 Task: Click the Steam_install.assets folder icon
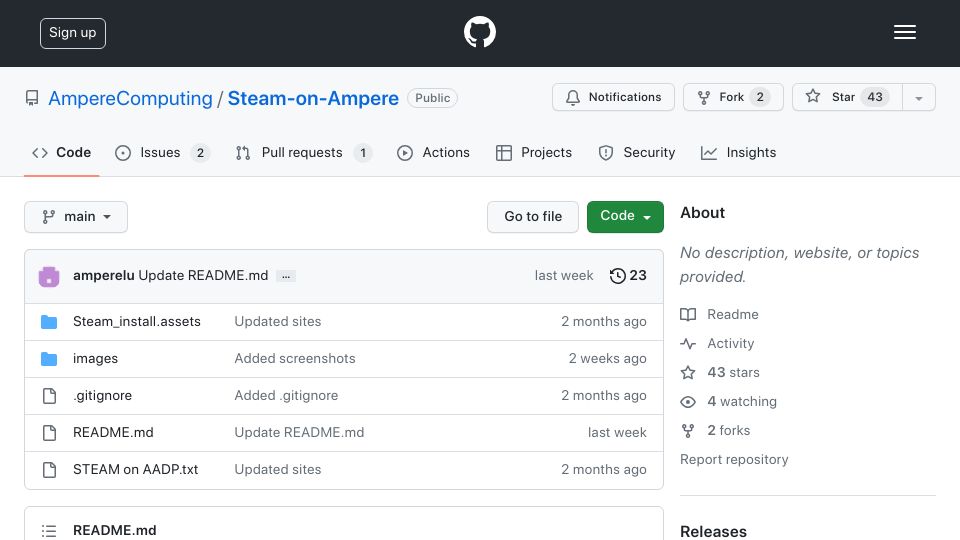click(49, 322)
